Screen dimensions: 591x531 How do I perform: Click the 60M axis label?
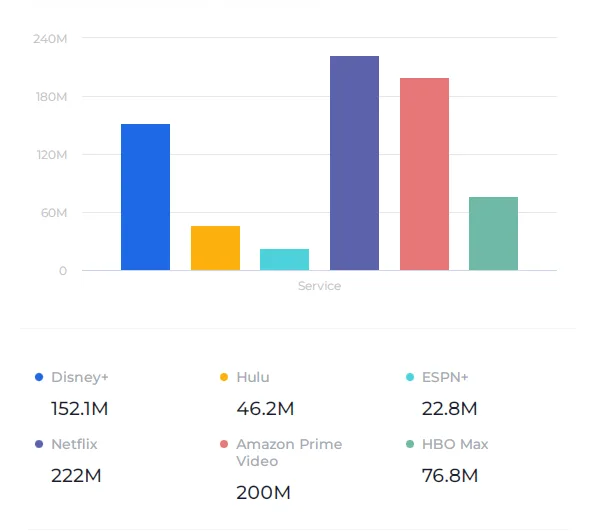(54, 213)
